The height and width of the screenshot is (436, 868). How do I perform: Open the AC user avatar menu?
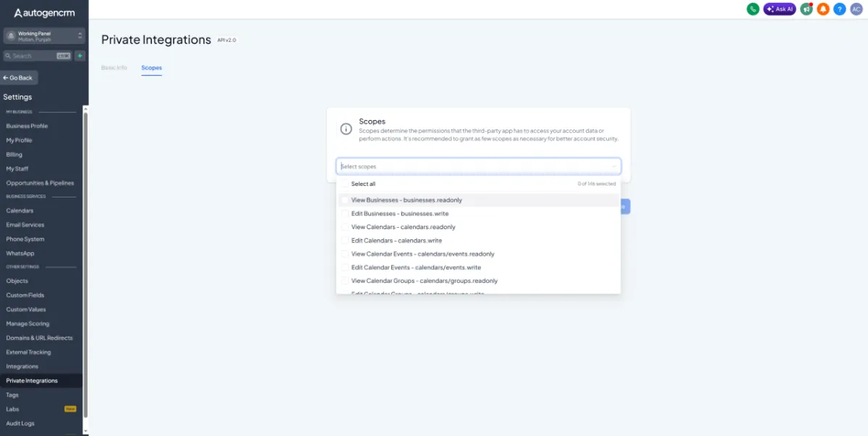pos(856,9)
